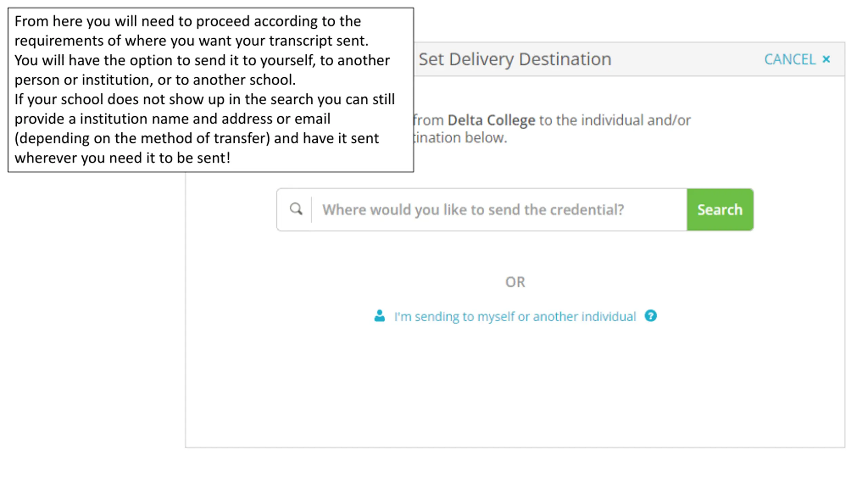The height and width of the screenshot is (488, 868).
Task: Click the person icon beside the individual link
Action: click(x=379, y=316)
